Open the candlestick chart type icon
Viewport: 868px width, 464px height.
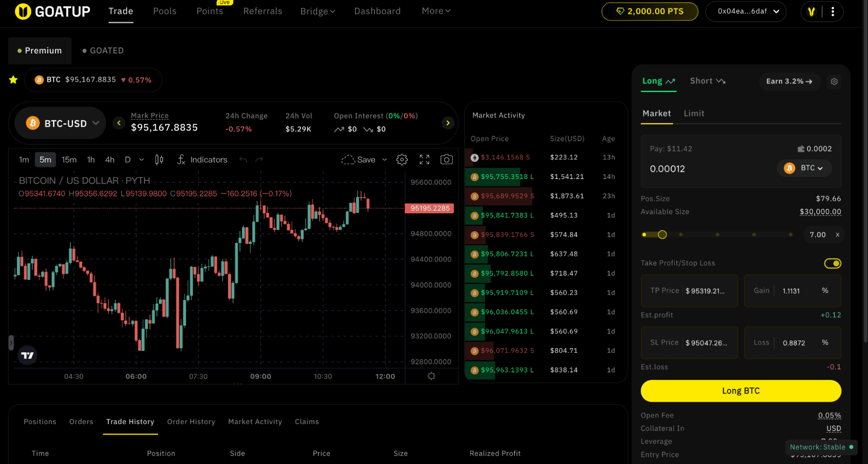(159, 160)
